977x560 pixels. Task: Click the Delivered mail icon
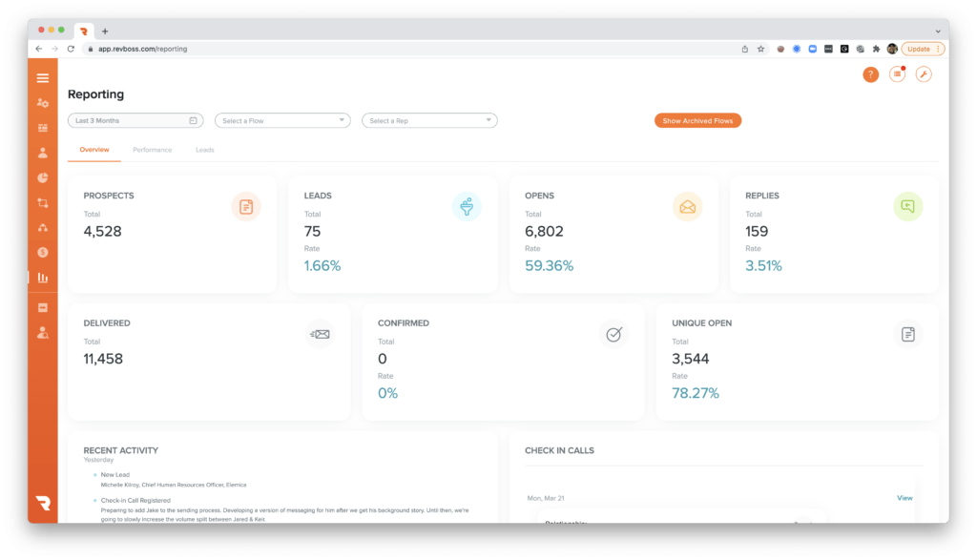[x=320, y=335]
